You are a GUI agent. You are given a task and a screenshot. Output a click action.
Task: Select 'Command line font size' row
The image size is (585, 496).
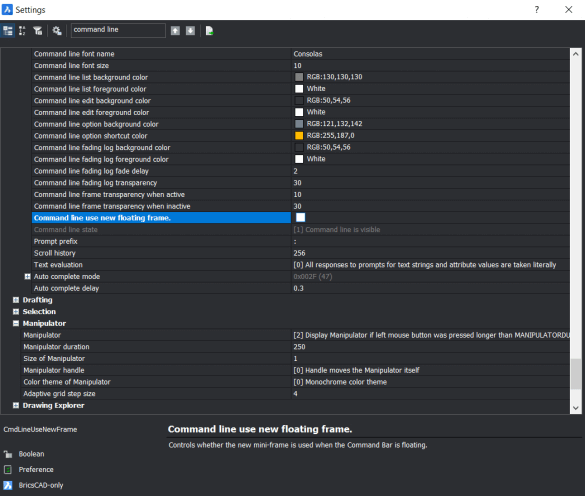tap(300, 65)
